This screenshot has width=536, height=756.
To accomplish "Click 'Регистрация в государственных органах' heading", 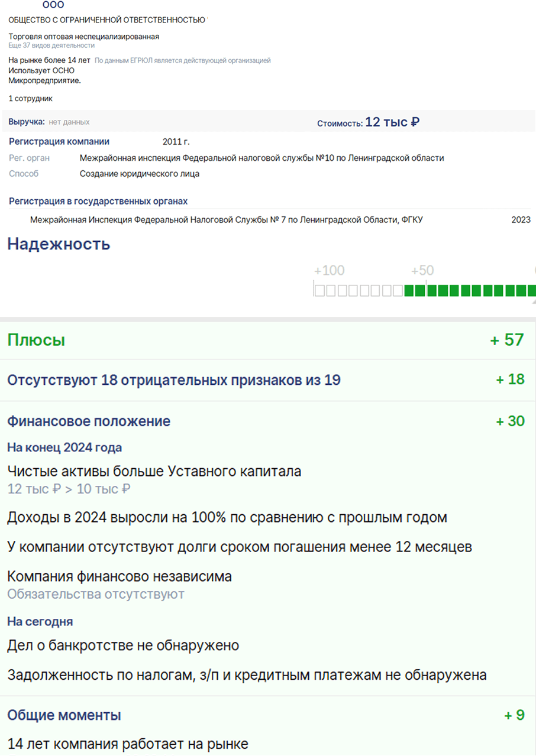I will click(98, 202).
